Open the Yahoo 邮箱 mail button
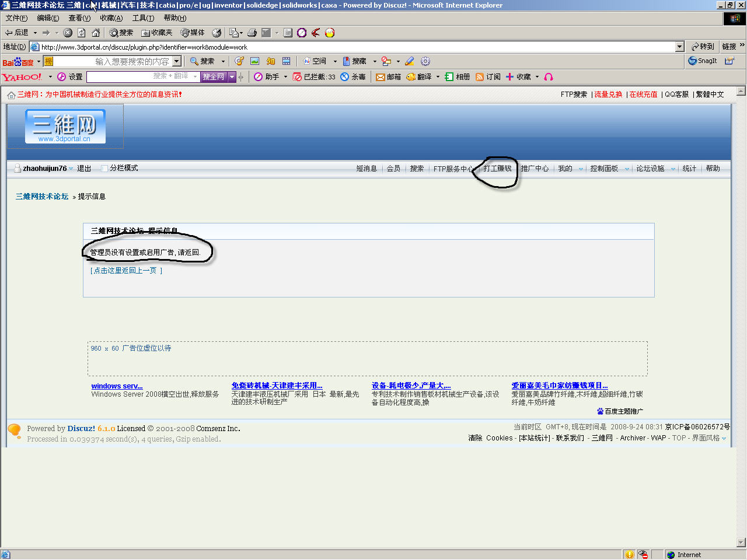Viewport: 747px width, 560px height. point(389,77)
